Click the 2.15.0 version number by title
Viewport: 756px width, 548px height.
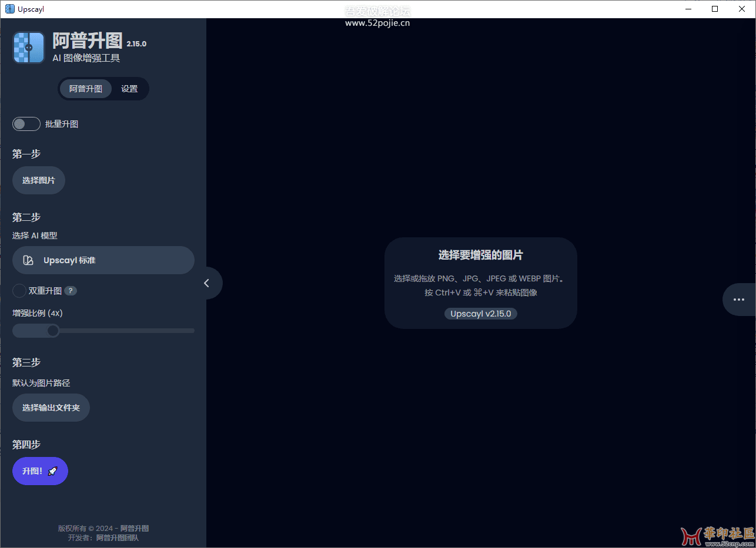pyautogui.click(x=136, y=44)
